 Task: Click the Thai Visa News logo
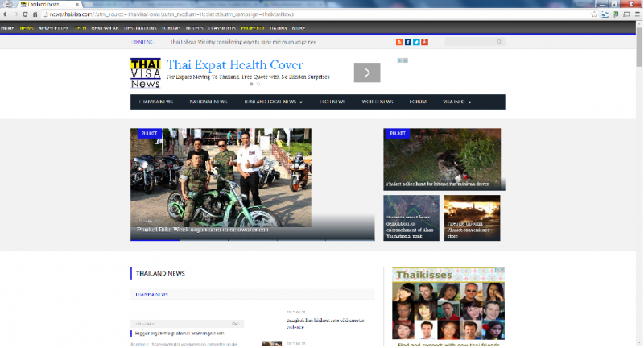pyautogui.click(x=146, y=73)
